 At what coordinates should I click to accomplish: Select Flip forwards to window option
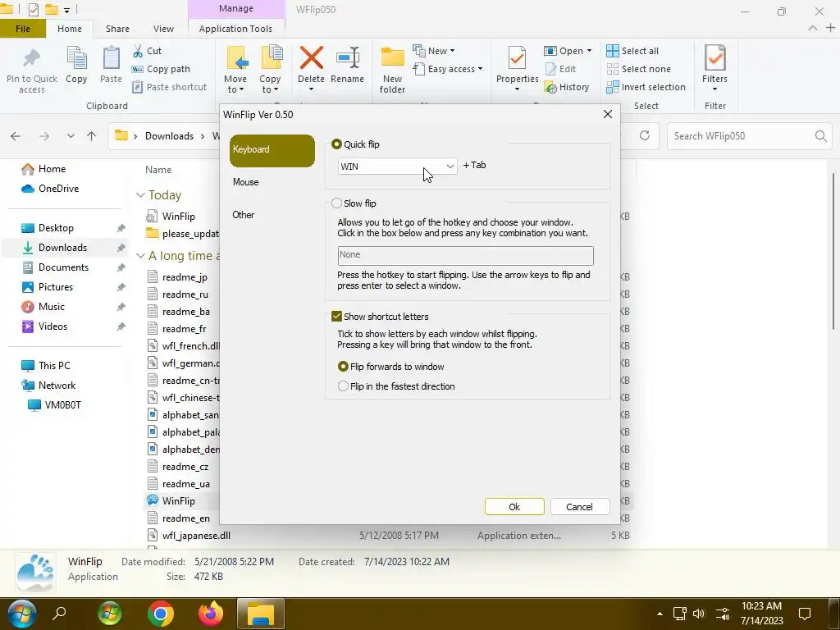pos(343,367)
